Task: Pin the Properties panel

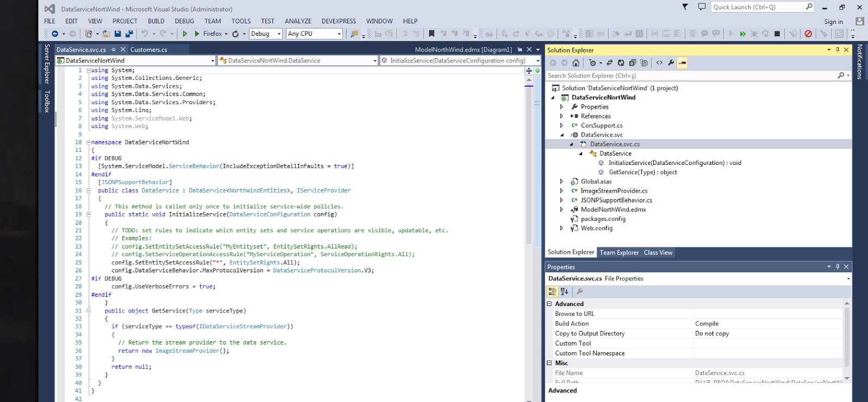Action: pos(838,266)
